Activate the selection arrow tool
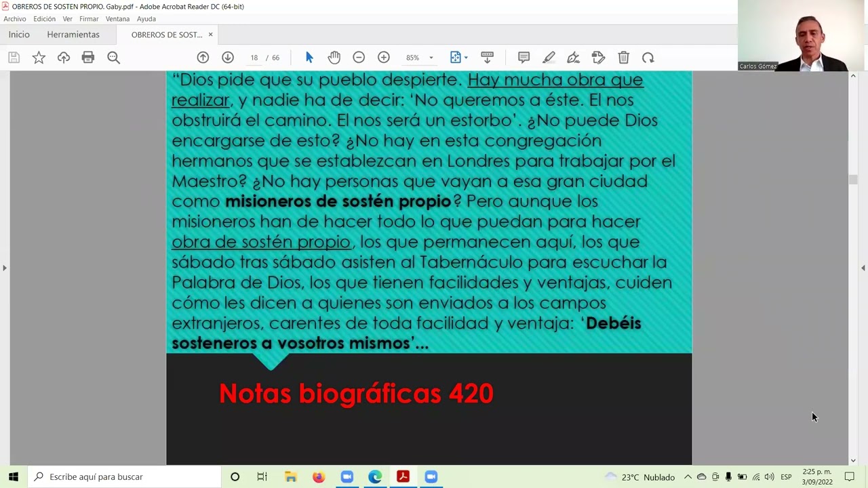Viewport: 868px width, 488px height. coord(309,58)
